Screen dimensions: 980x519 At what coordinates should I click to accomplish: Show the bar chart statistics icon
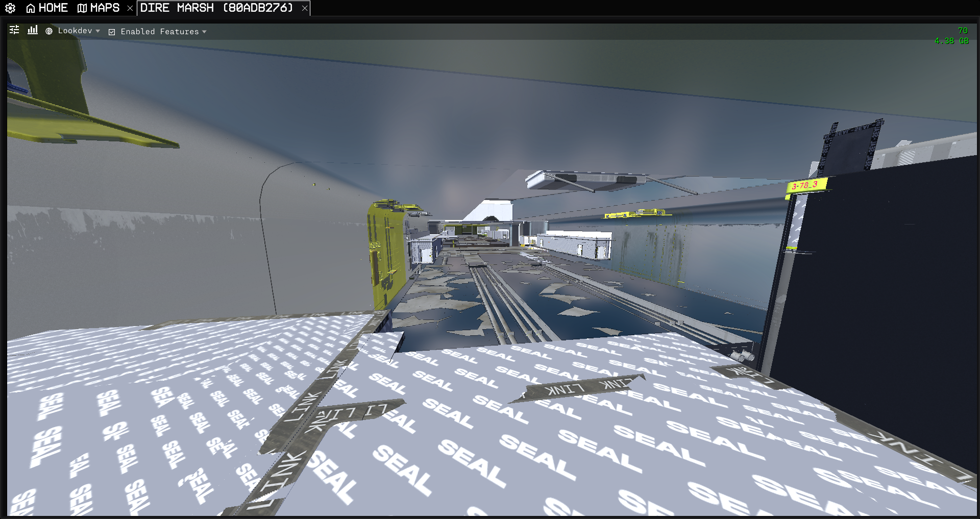[x=33, y=30]
